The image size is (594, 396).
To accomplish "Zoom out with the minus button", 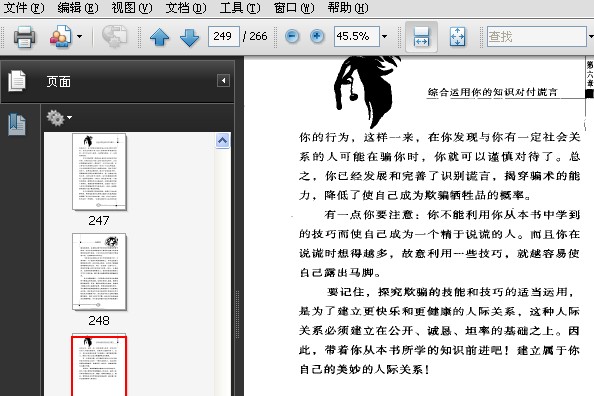I will click(x=292, y=37).
